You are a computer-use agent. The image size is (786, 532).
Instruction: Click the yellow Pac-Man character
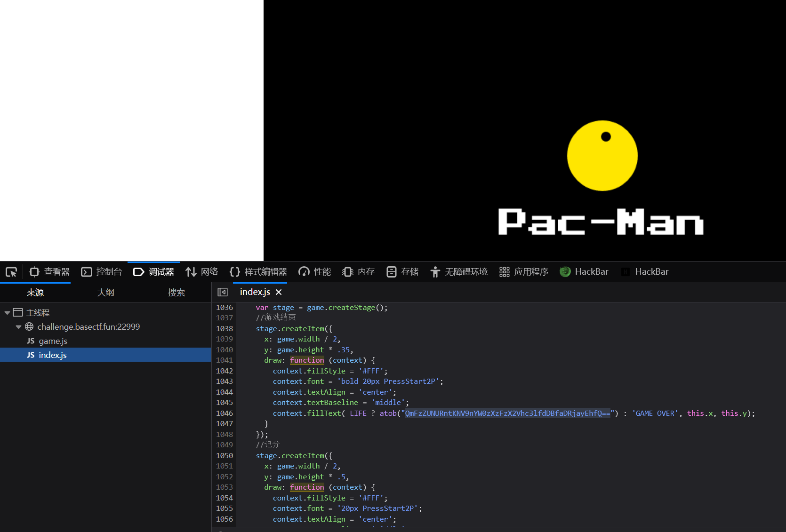[x=602, y=156]
